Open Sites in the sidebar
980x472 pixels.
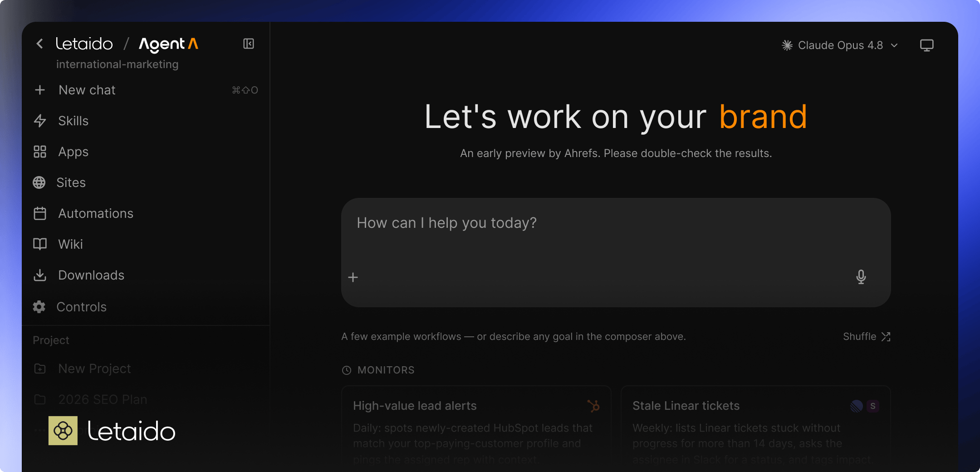click(x=146, y=182)
